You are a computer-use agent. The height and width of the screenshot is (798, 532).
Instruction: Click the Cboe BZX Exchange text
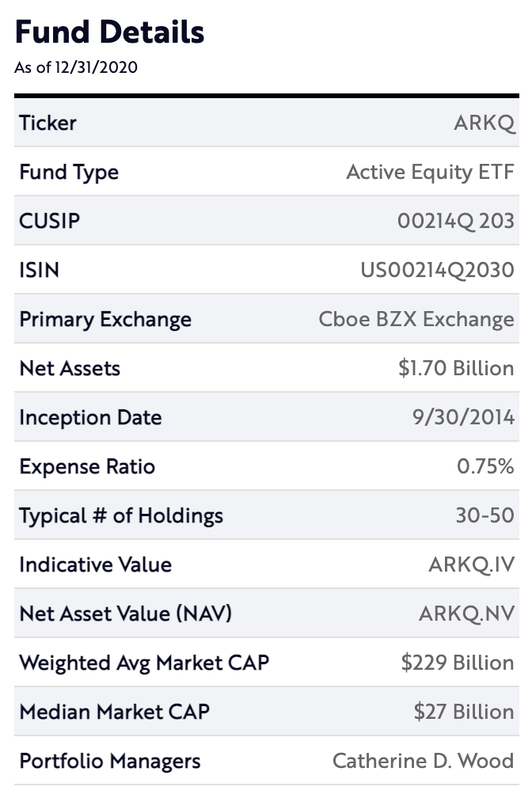pyautogui.click(x=416, y=319)
